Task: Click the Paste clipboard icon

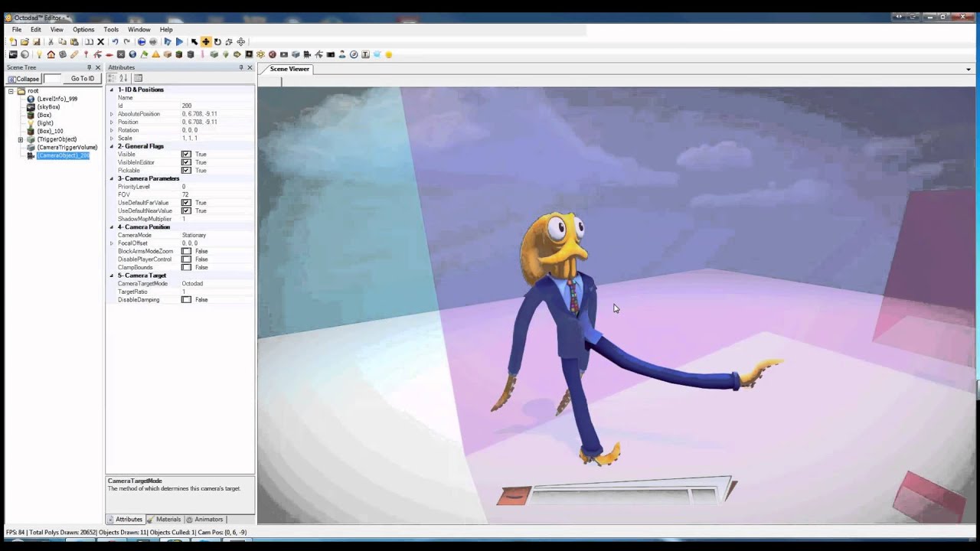Action: pos(74,41)
